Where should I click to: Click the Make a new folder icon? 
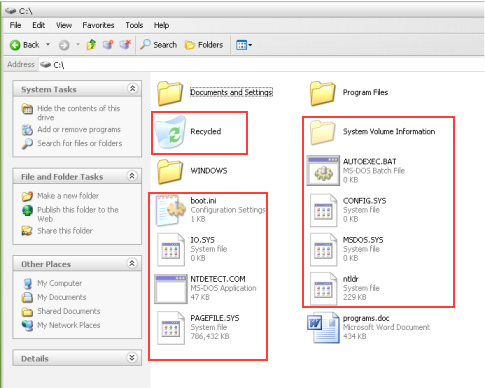[27, 196]
